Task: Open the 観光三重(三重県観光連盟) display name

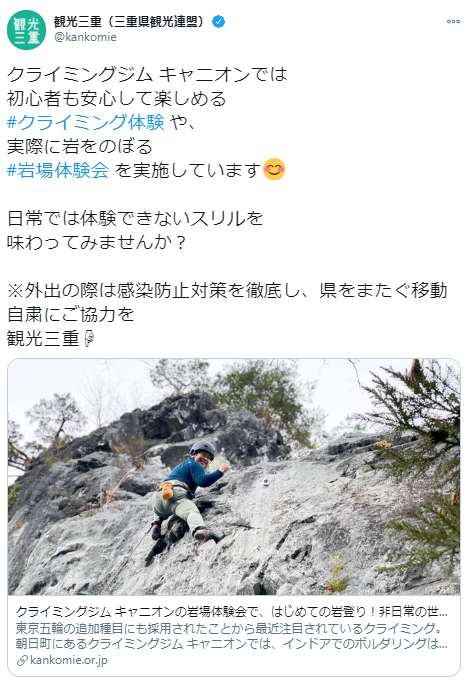Action: 129,21
